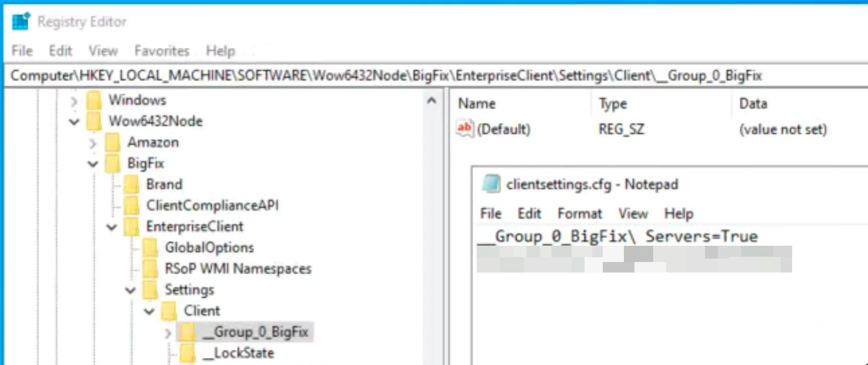Expand the Windows registry key
868x365 pixels.
(74, 101)
